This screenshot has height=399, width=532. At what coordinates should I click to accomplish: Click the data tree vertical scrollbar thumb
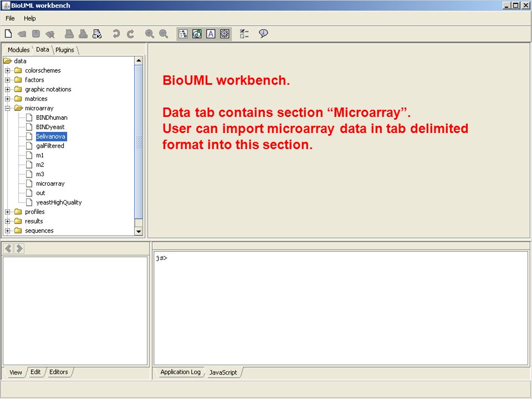pos(139,142)
